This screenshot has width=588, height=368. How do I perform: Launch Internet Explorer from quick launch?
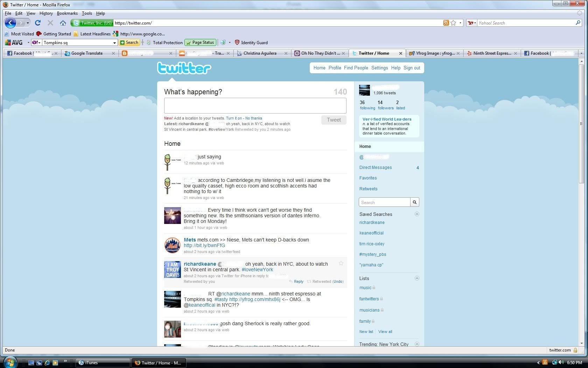[47, 363]
